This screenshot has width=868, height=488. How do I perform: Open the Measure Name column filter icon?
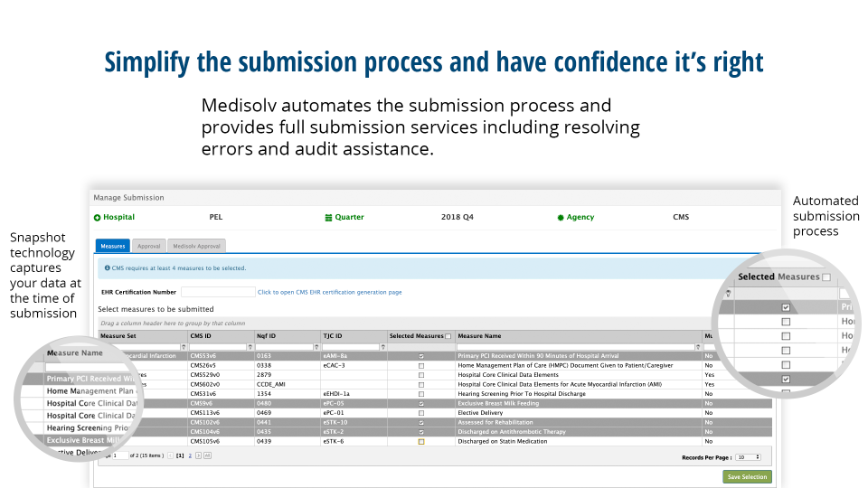click(698, 347)
